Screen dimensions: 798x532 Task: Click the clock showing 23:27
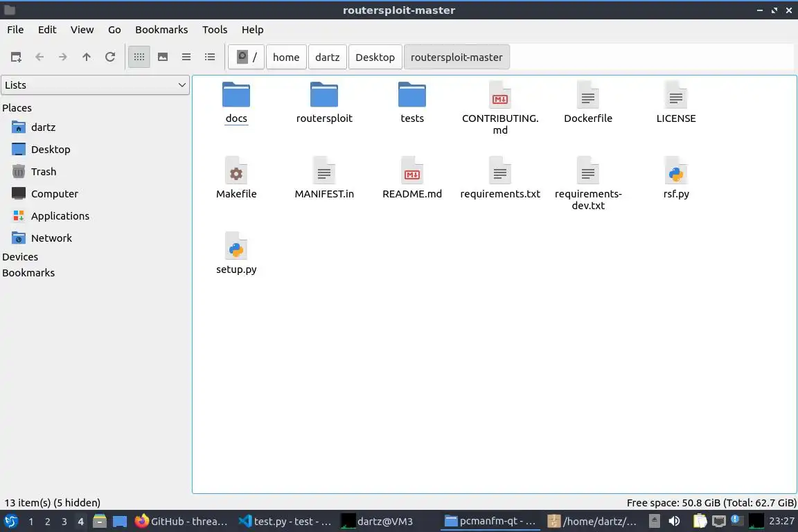pos(781,522)
